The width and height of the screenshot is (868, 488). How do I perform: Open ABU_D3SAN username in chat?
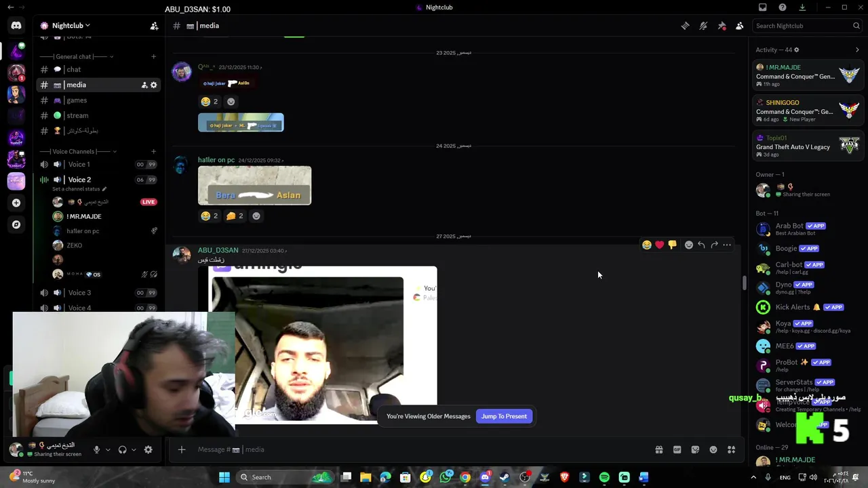click(218, 250)
